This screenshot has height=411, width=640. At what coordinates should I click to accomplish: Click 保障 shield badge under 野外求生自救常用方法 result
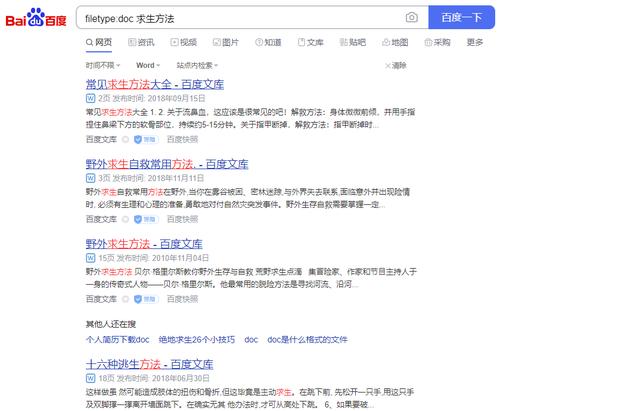[x=146, y=220]
